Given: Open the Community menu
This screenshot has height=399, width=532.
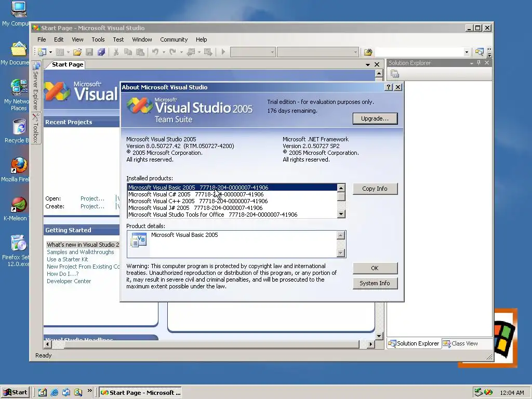Looking at the screenshot, I should (x=174, y=39).
